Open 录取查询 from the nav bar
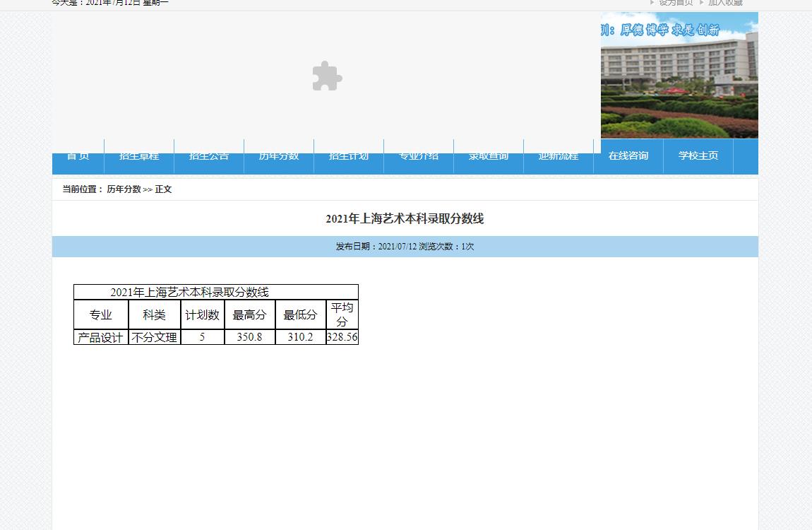Screen dimensions: 812x530 pyautogui.click(x=489, y=157)
